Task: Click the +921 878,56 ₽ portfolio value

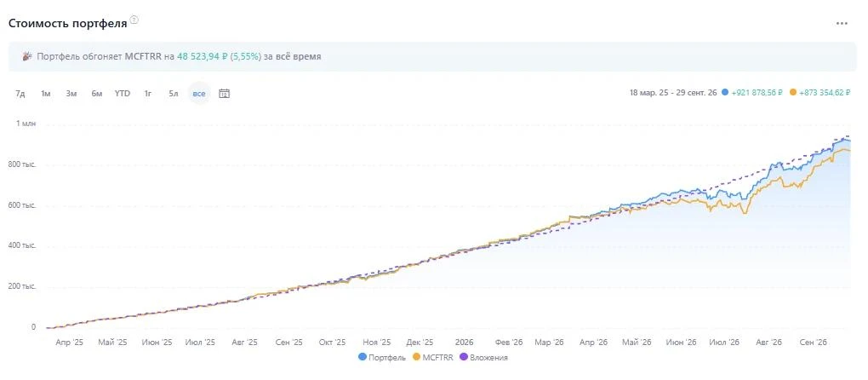Action: click(757, 93)
